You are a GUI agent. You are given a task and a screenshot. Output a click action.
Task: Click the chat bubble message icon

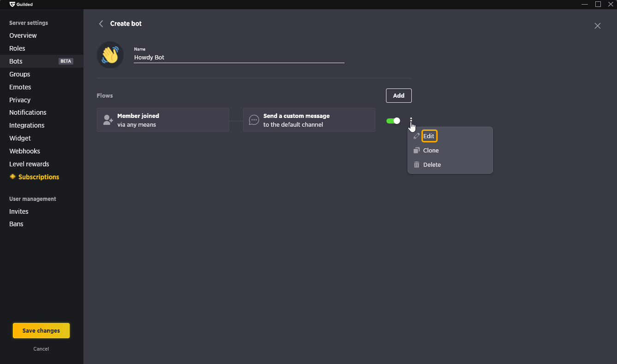pos(254,120)
